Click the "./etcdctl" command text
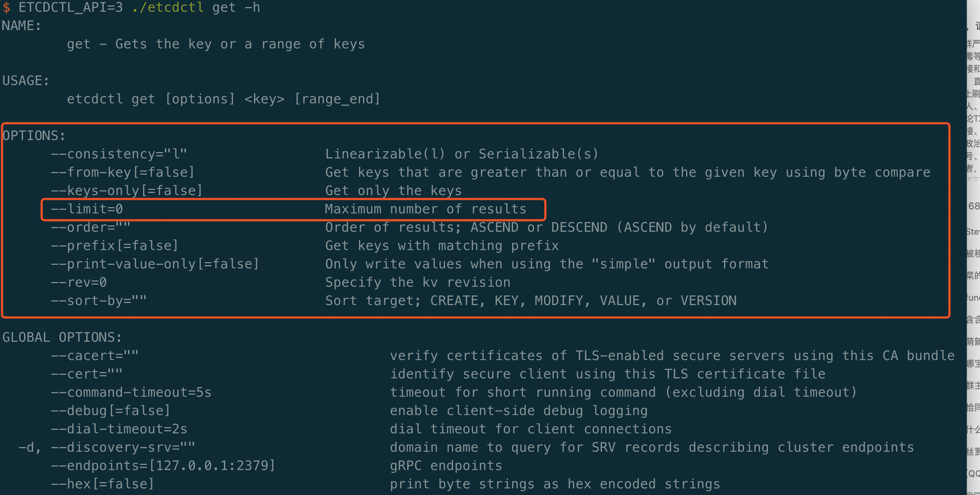 (x=167, y=7)
